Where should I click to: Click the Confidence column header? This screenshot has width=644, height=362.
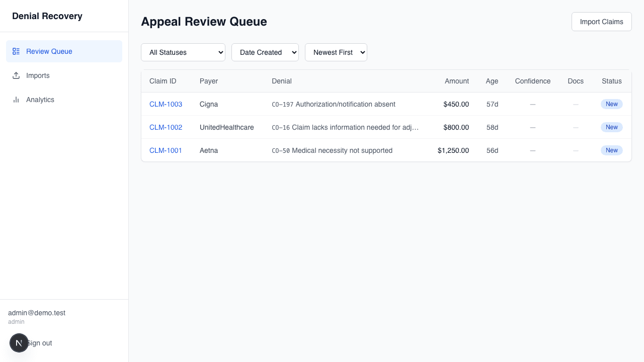532,81
